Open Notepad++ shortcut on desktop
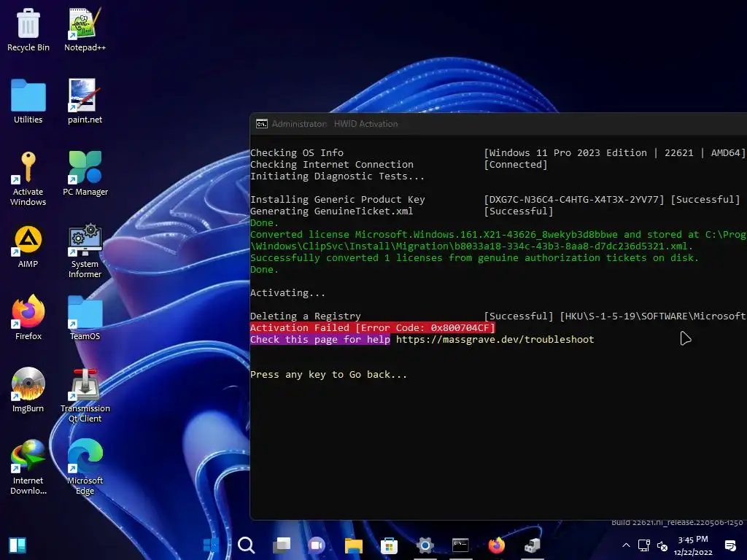The height and width of the screenshot is (560, 747). click(x=85, y=29)
